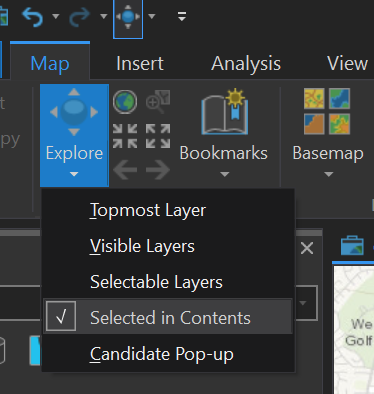Click the map view canvas
Viewport: 374px width, 394px height.
354,330
